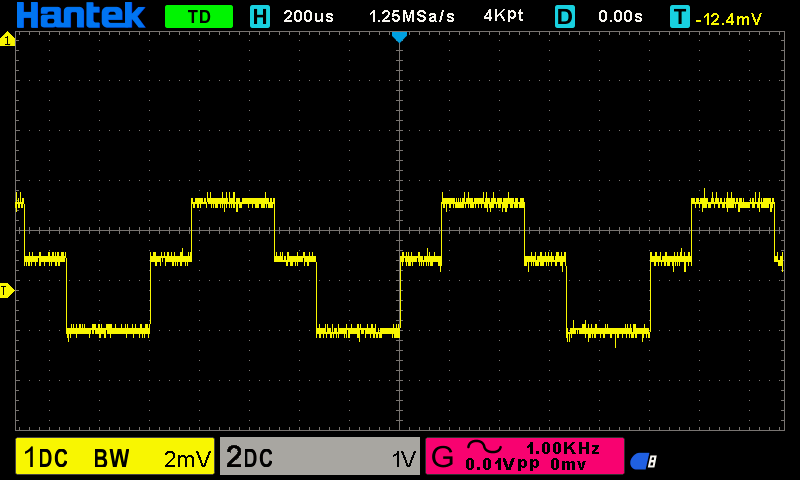Click the Hantek brand logo

[x=81, y=15]
